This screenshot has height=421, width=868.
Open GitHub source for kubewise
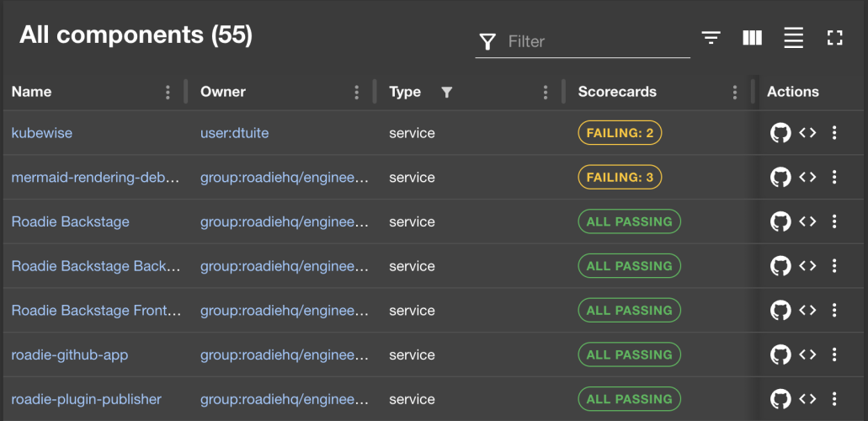pos(780,133)
